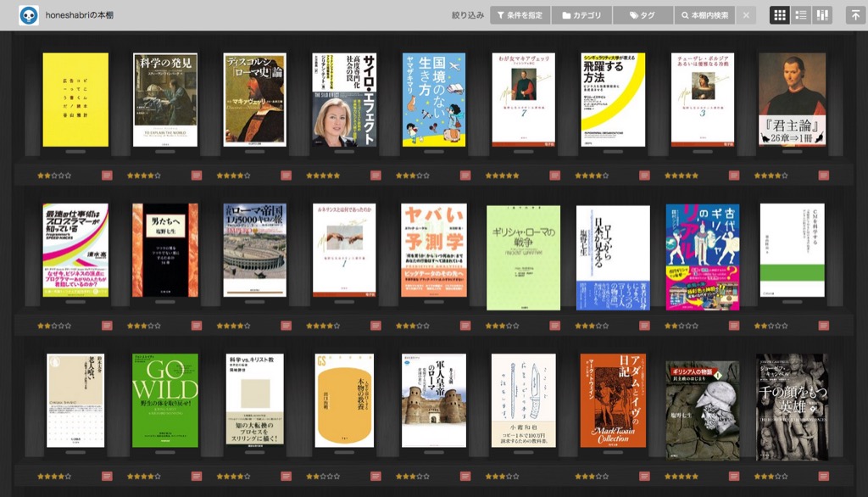Open the review note icon under チェーザレ・ボルジア
This screenshot has height=497, width=868.
[x=734, y=175]
